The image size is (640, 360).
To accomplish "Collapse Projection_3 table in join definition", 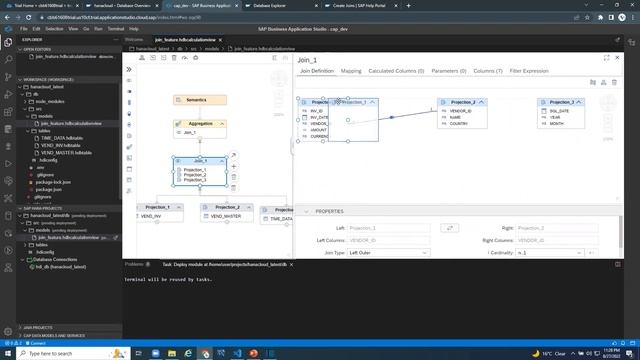I will (579, 102).
